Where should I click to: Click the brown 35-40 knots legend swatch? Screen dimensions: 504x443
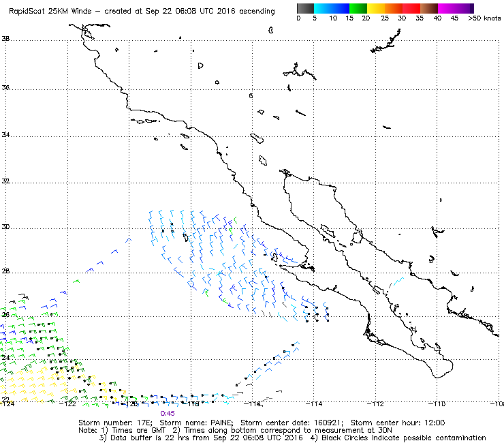pyautogui.click(x=429, y=8)
